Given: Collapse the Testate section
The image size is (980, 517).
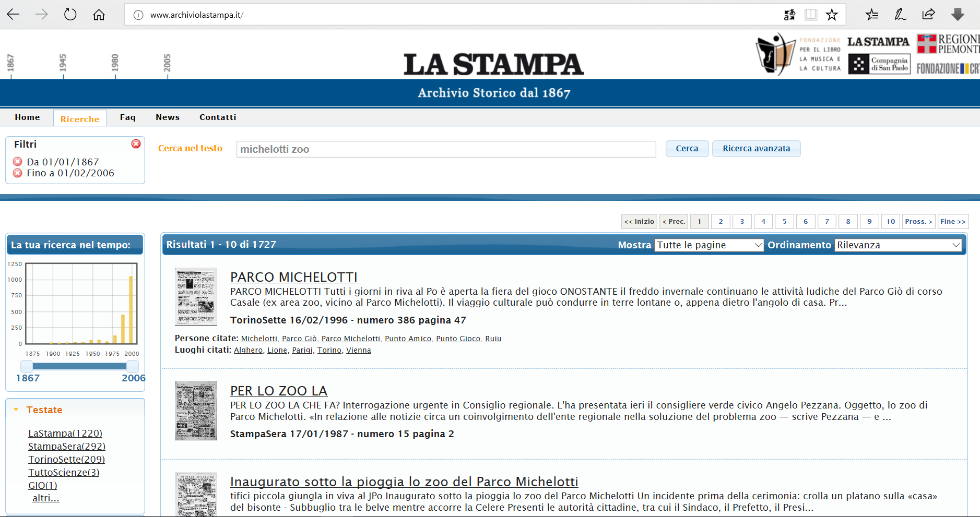Looking at the screenshot, I should pos(16,410).
